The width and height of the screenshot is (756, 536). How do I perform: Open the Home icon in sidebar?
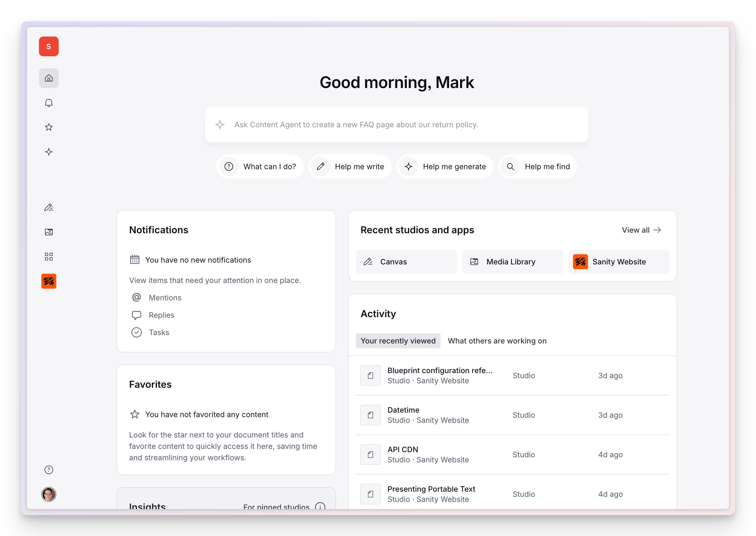point(49,78)
